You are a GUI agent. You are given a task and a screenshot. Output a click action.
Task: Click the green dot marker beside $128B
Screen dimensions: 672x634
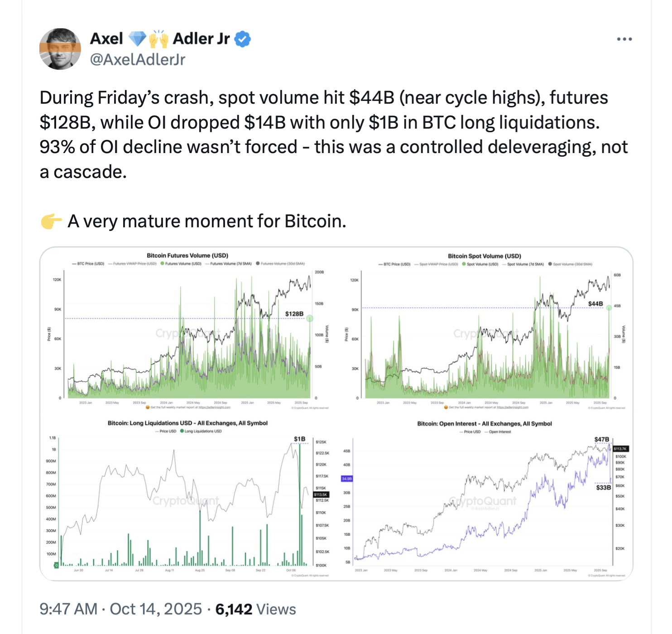(310, 318)
